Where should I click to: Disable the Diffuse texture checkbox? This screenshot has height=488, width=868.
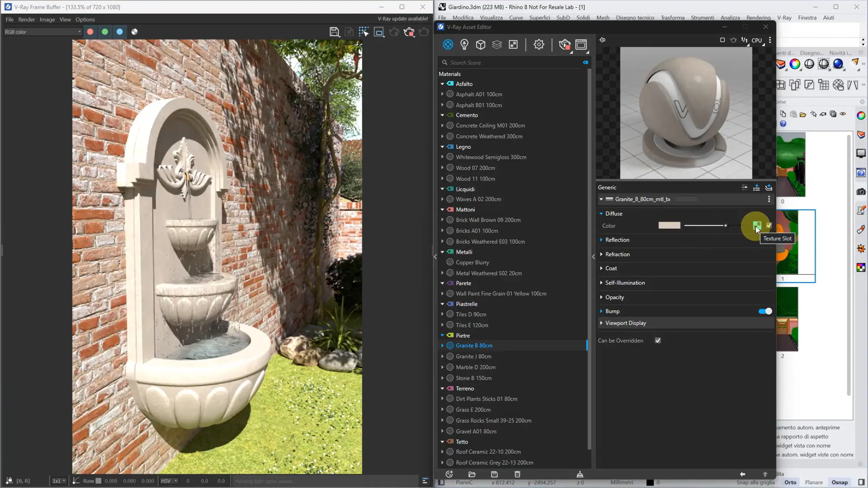(769, 225)
